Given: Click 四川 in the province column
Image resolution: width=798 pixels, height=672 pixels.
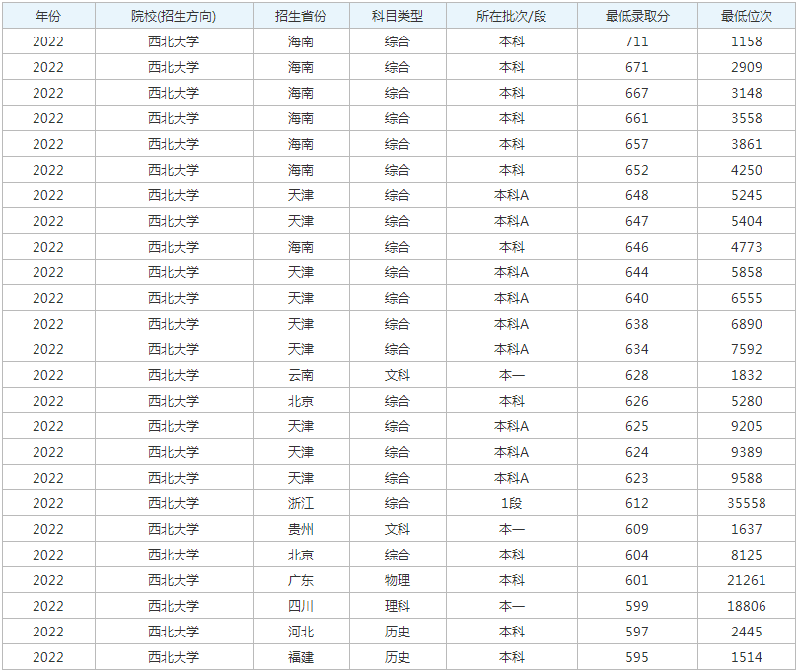Looking at the screenshot, I should [x=301, y=606].
